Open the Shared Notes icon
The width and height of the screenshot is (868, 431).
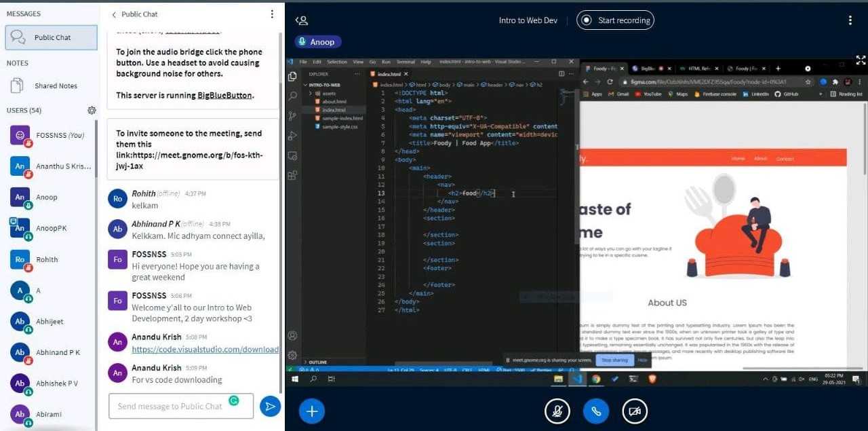point(18,86)
